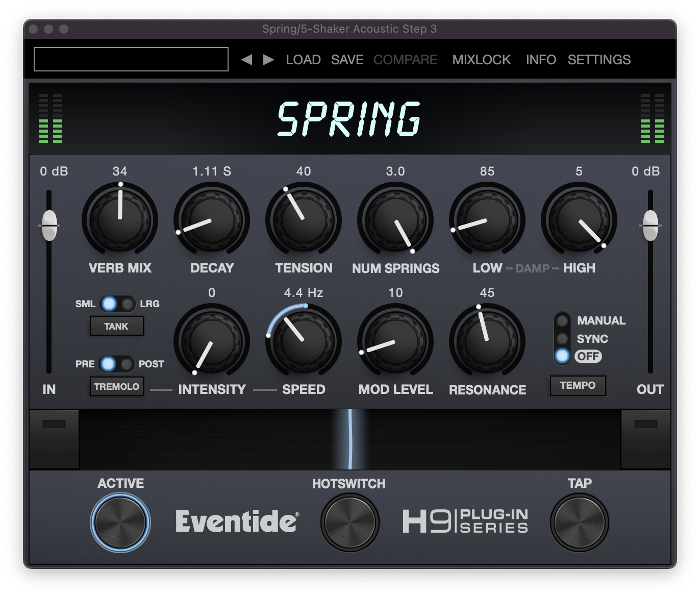
Task: Click the right ribbon end button
Action: pyautogui.click(x=646, y=439)
